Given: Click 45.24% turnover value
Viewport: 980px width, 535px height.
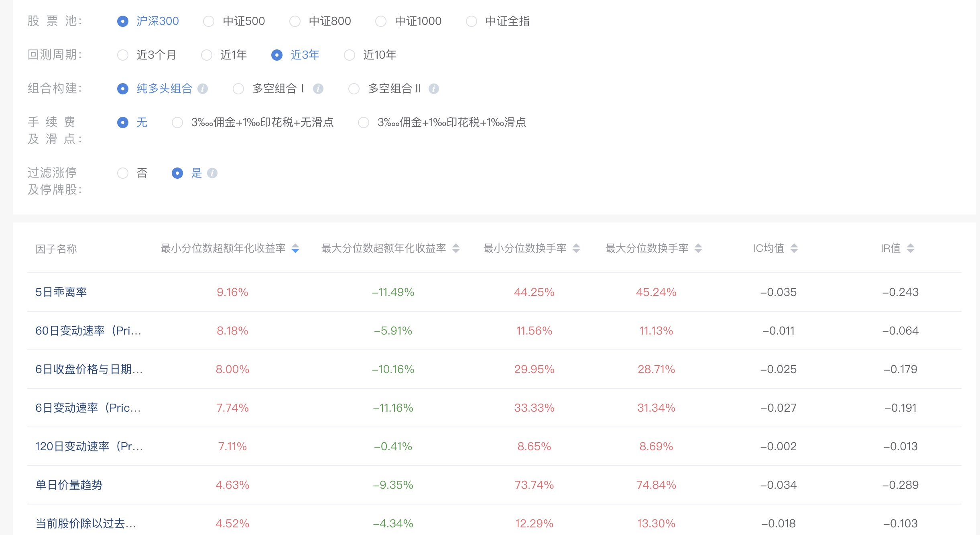Looking at the screenshot, I should point(656,292).
